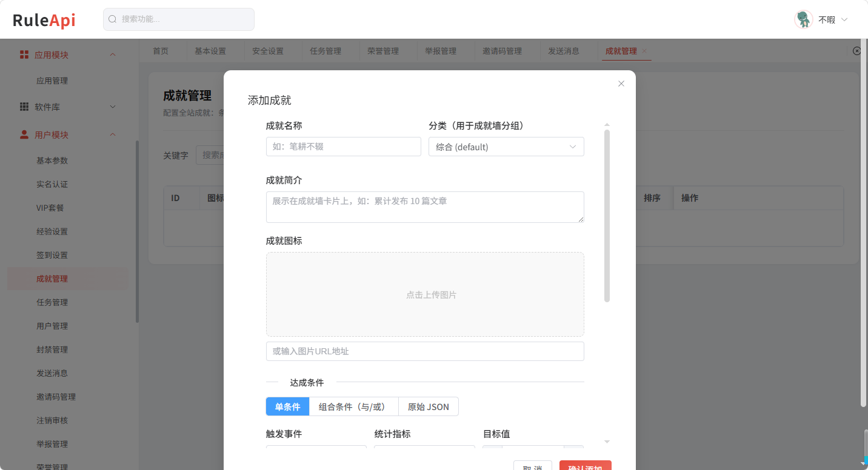This screenshot has width=868, height=470.
Task: Open 用户管理 in the sidebar
Action: click(x=52, y=326)
